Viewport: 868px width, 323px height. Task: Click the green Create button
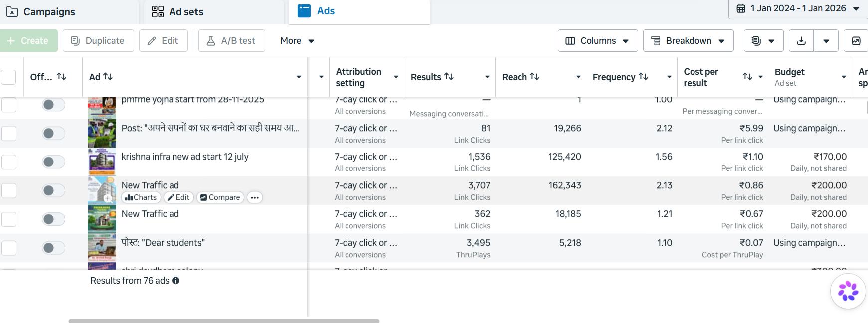[x=29, y=41]
